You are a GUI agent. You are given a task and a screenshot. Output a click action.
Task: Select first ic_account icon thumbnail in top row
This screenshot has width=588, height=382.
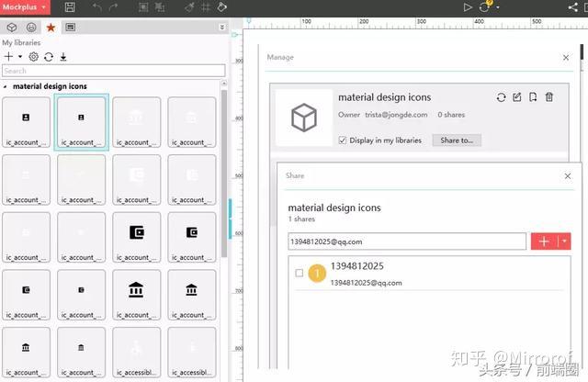click(26, 122)
